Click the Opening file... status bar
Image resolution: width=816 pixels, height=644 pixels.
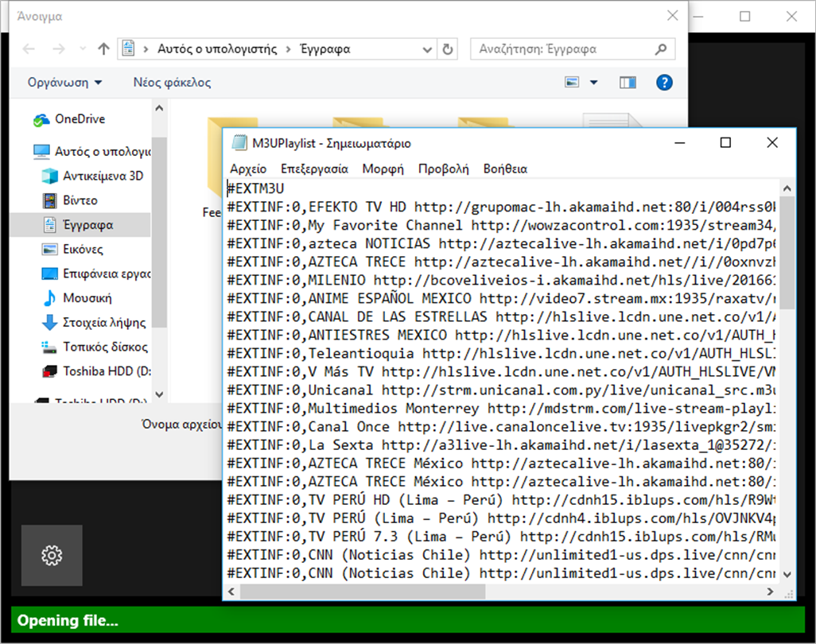tap(408, 620)
